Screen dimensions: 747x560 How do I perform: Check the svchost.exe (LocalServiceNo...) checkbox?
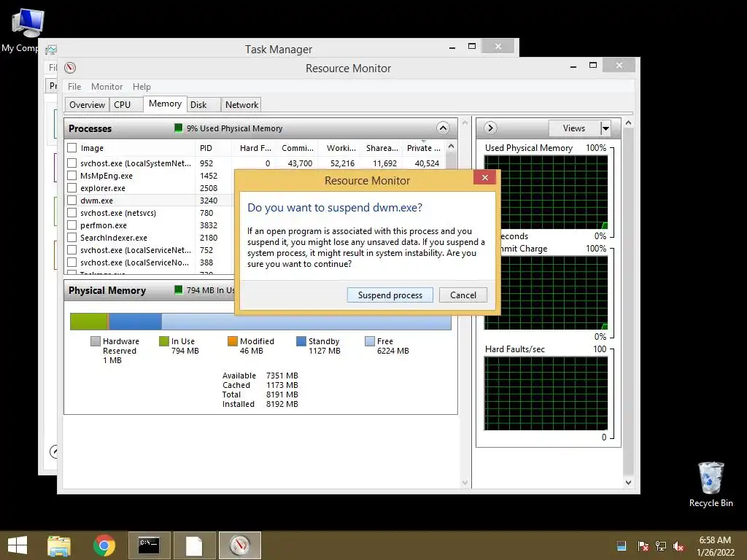[x=72, y=262]
